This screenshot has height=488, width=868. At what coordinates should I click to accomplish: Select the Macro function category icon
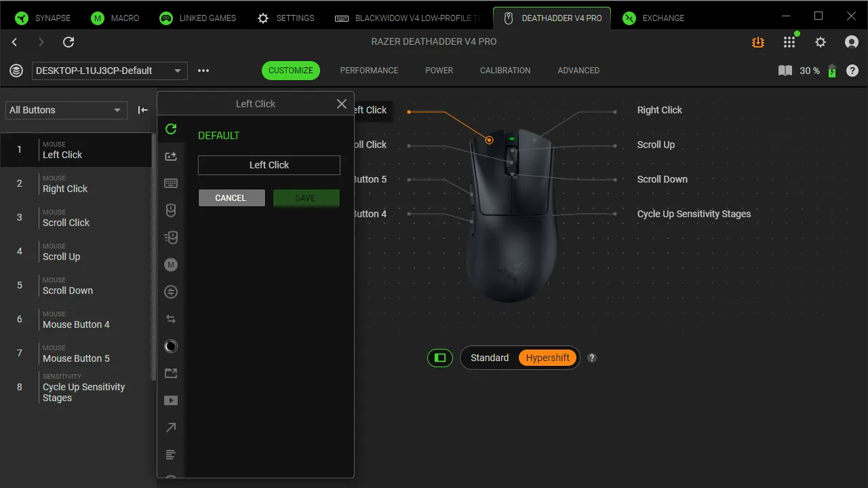coord(171,265)
